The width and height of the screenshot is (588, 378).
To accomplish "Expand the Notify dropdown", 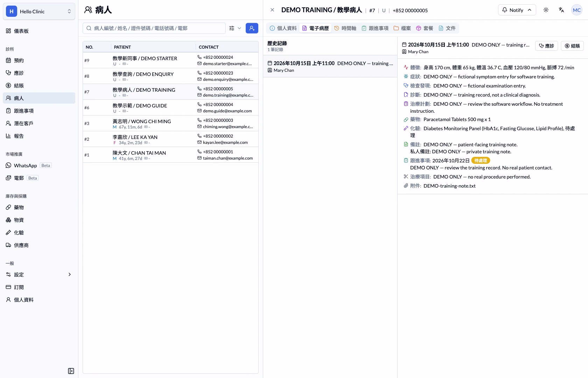I will coord(517,10).
